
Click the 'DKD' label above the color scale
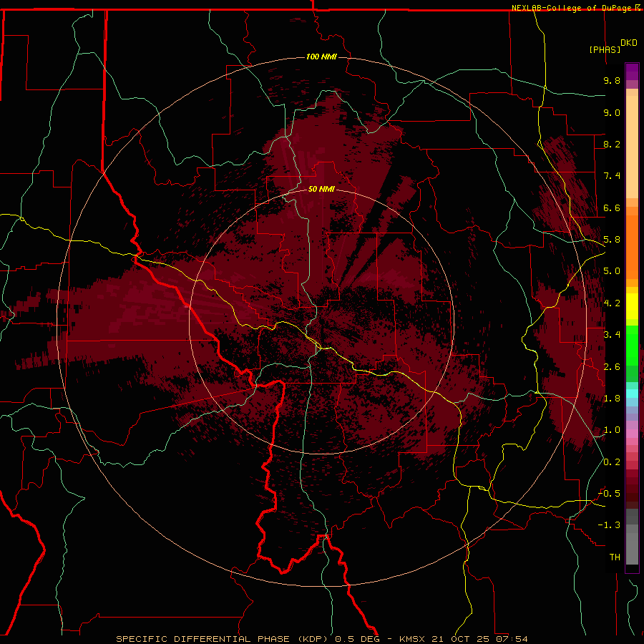(x=629, y=43)
